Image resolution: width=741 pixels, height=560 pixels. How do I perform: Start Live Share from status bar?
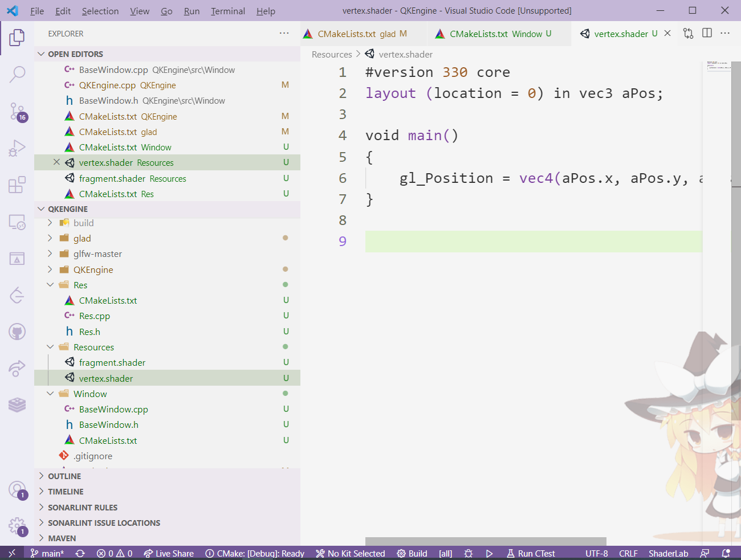[x=169, y=553]
